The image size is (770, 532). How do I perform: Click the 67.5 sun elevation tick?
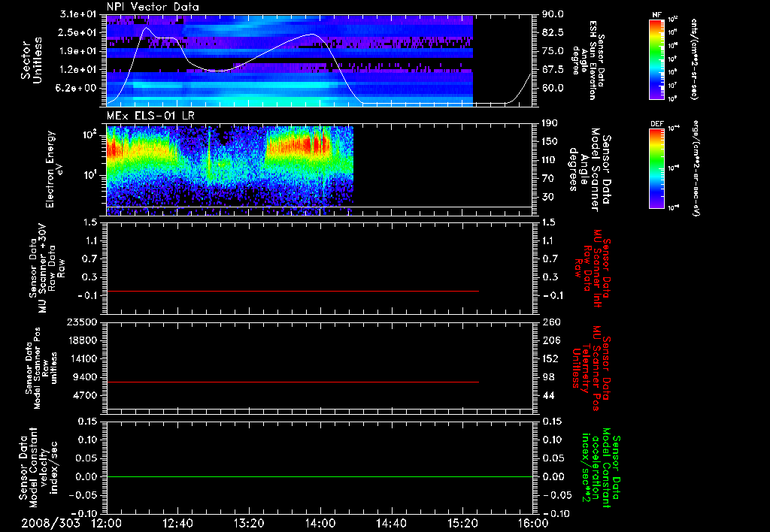tap(553, 70)
